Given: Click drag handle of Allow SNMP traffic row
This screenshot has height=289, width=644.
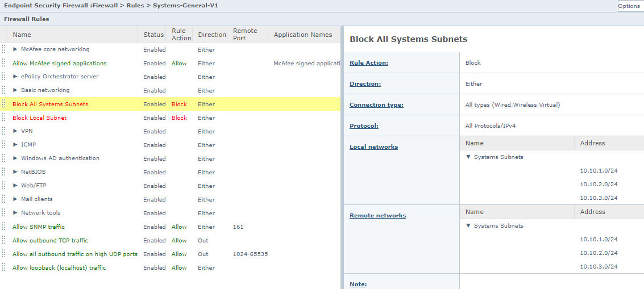Looking at the screenshot, I should coord(3,227).
